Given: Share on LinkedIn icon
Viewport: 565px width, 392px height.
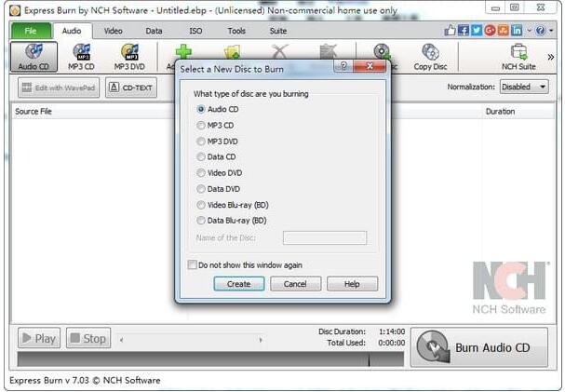Looking at the screenshot, I should pyautogui.click(x=517, y=31).
